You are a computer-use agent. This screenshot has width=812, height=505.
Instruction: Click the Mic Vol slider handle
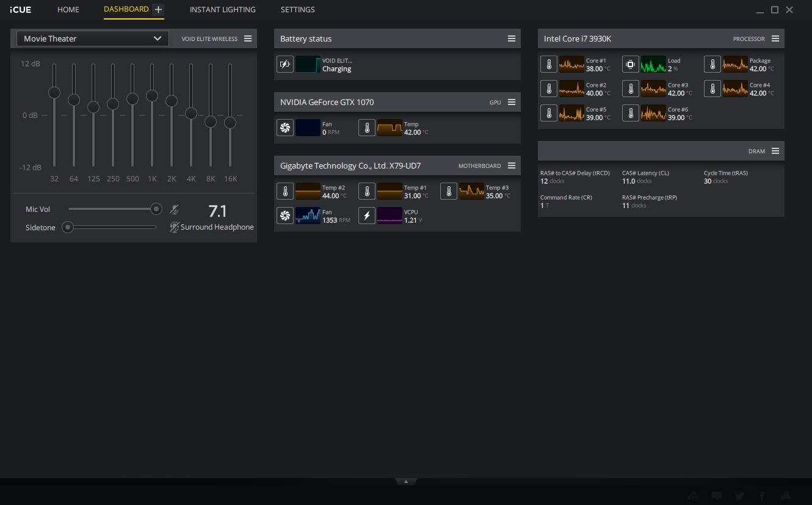(156, 209)
